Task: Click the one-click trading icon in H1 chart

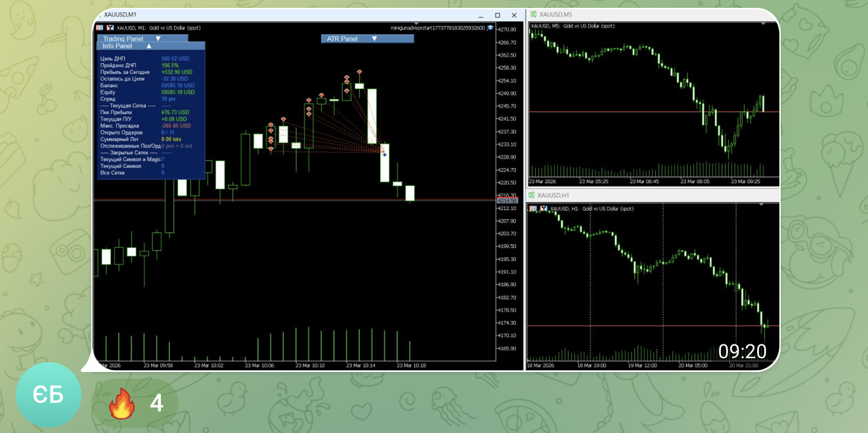Action: (x=533, y=209)
